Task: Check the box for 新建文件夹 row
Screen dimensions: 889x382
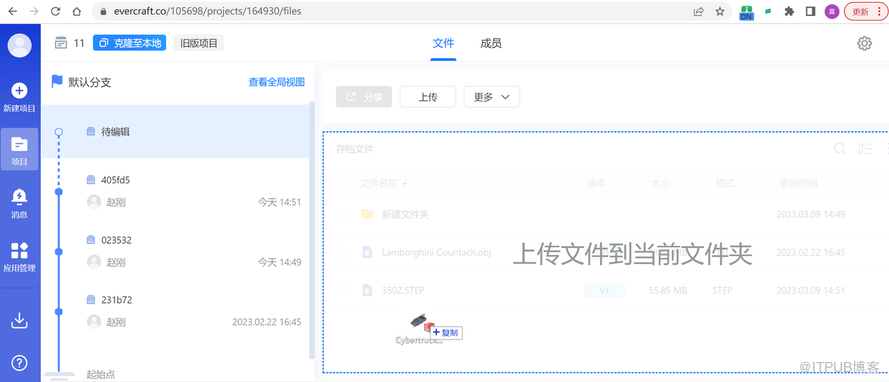Action: coord(341,214)
